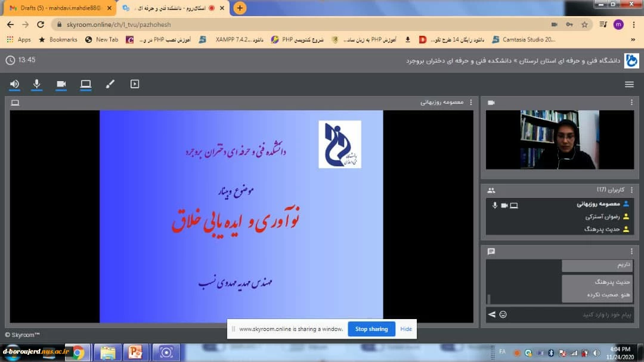Click the chat panel speech bubble icon
This screenshot has width=644, height=362.
coord(491,252)
